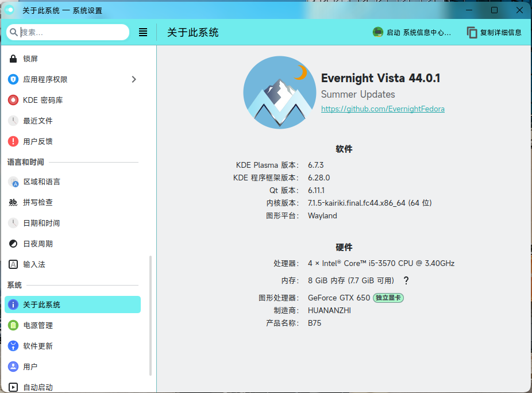532x393 pixels.
Task: Launch 启动 系统信息中心 button
Action: [x=413, y=32]
